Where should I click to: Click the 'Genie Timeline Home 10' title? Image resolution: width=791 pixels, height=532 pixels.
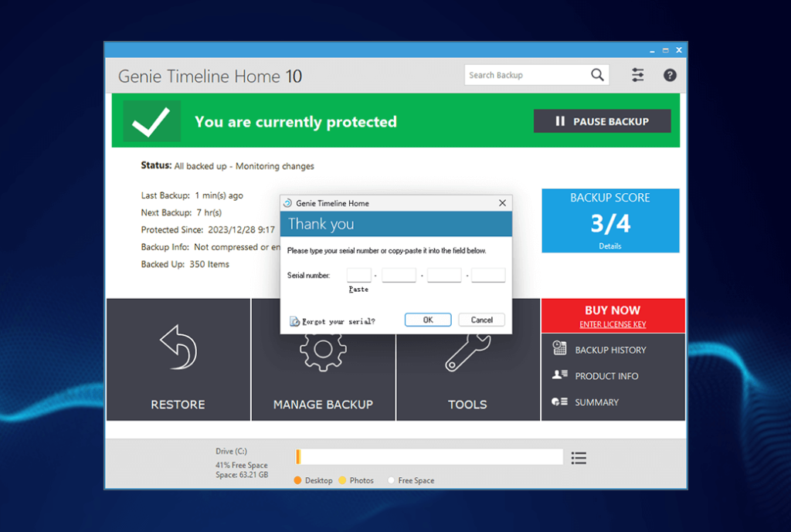point(210,76)
